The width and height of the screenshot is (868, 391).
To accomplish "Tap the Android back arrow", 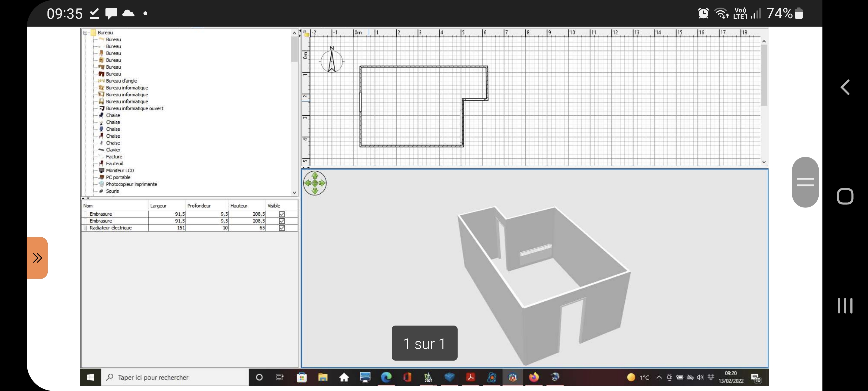I will click(x=845, y=87).
